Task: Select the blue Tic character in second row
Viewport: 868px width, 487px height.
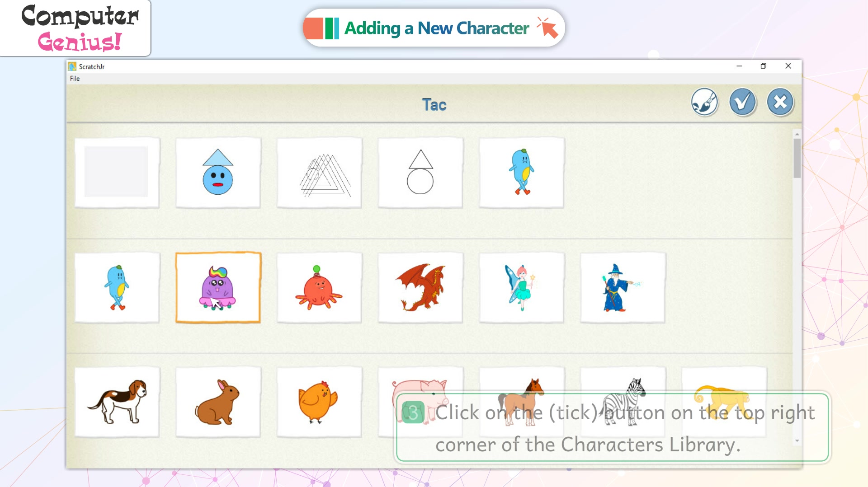Action: pyautogui.click(x=117, y=287)
